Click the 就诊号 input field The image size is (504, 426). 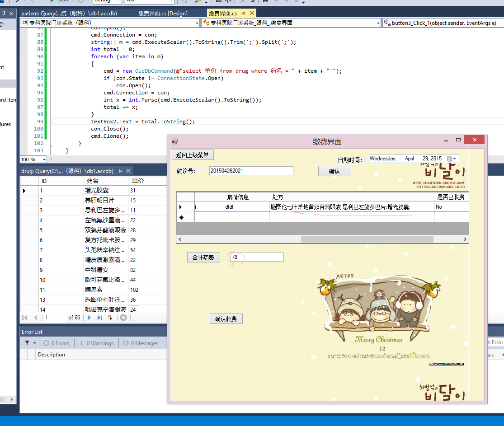[251, 171]
